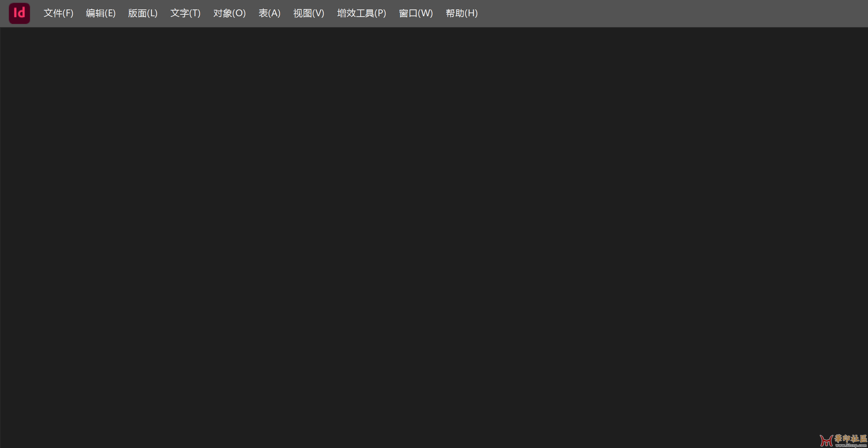Open the 帮助(H) menu
This screenshot has height=448, width=868.
coord(461,13)
